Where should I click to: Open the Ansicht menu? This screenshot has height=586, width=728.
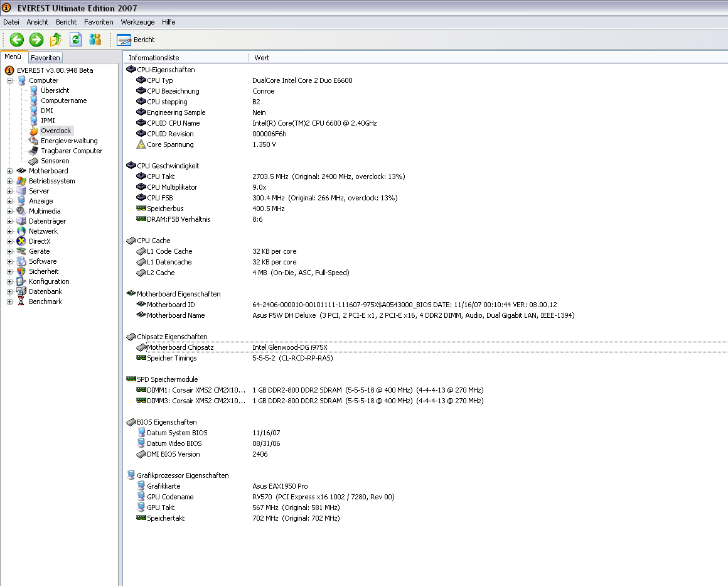38,22
